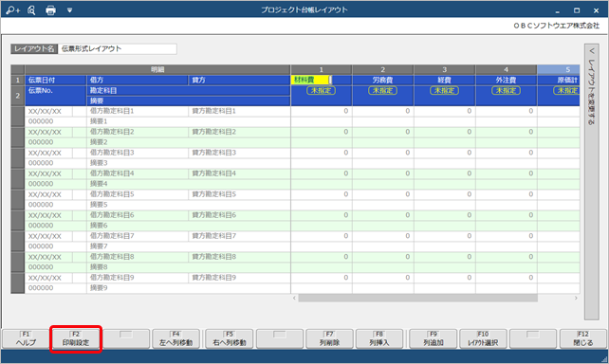The width and height of the screenshot is (609, 364).
Task: Click the 摘要4 cell
Action: point(189,184)
